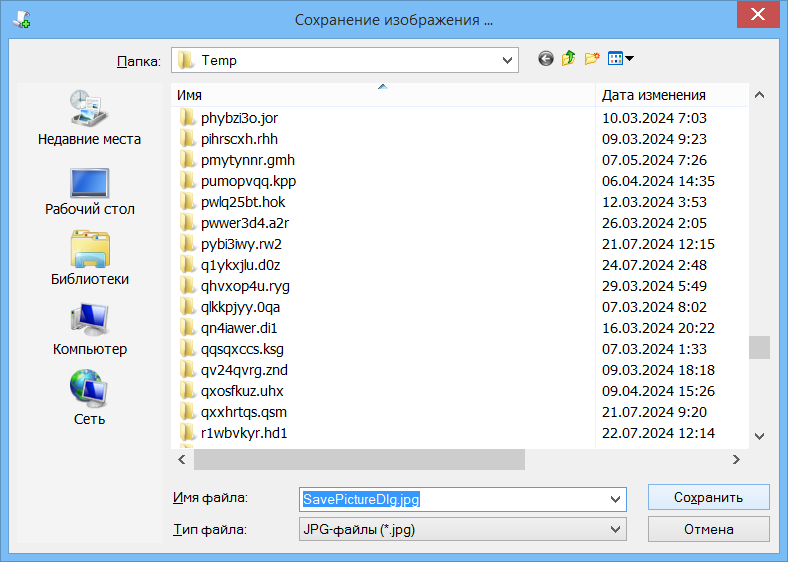This screenshot has height=562, width=788.
Task: Close the Сохранение изображения dialog
Action: (758, 14)
